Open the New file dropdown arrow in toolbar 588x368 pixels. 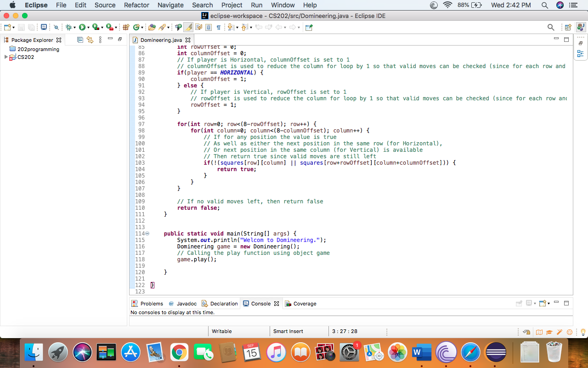[13, 28]
